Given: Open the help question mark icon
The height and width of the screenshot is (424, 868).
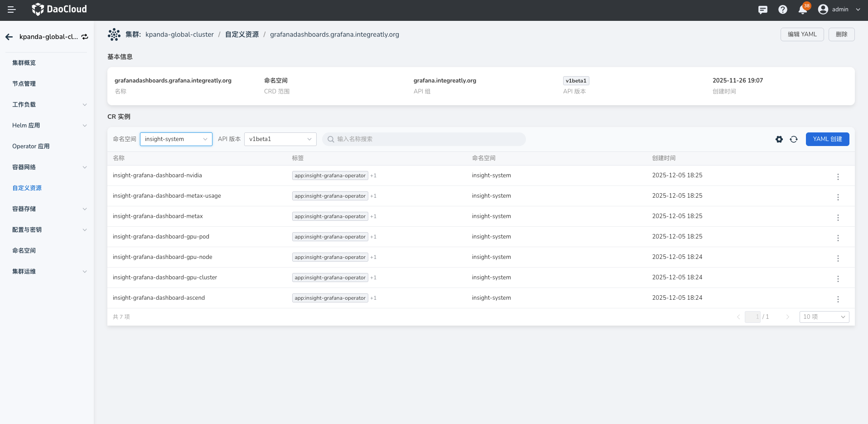Looking at the screenshot, I should pyautogui.click(x=783, y=10).
